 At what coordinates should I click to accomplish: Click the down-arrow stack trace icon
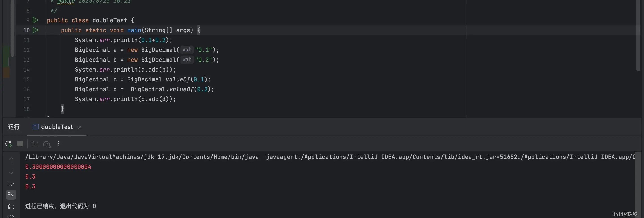[11, 171]
